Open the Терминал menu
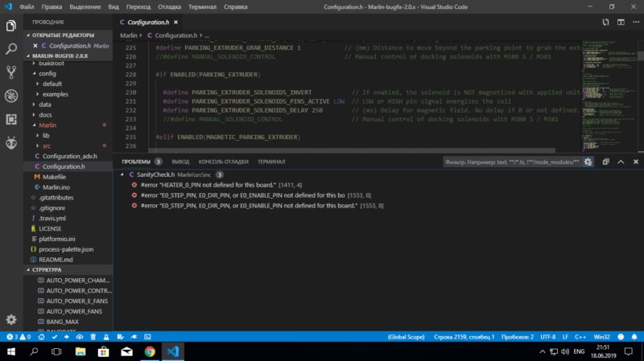 [202, 7]
